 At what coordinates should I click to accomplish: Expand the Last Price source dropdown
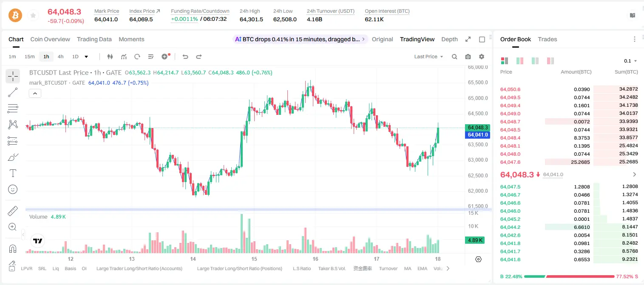click(428, 57)
